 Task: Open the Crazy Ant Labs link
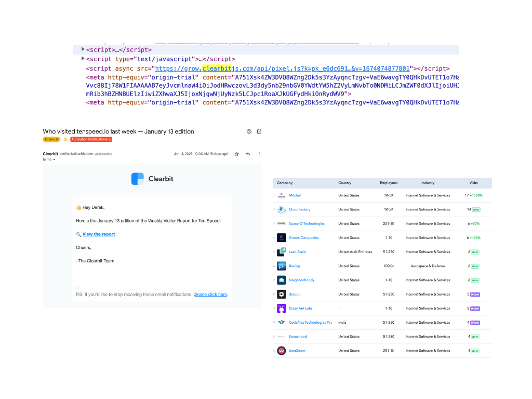(301, 309)
